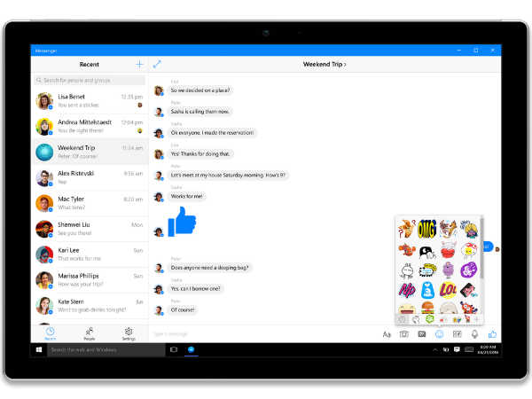Screen dimensions: 532x399
Task: Start a new message with plus icon
Action: tap(139, 64)
